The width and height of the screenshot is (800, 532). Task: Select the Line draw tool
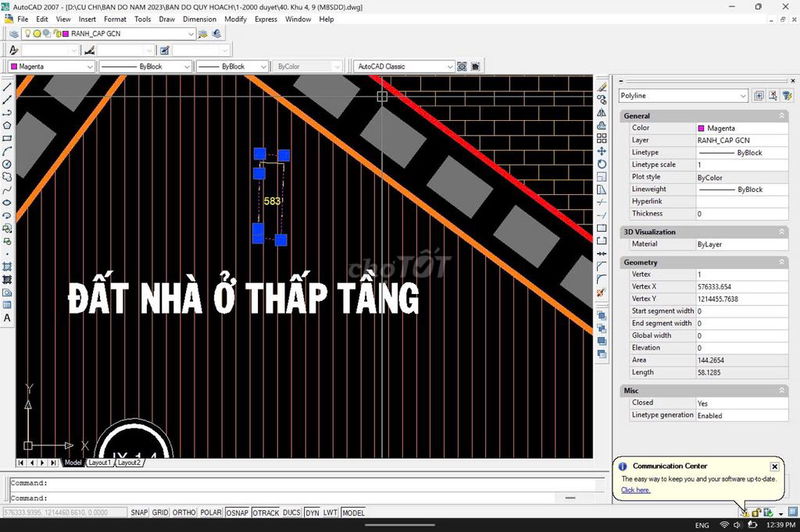pyautogui.click(x=8, y=87)
